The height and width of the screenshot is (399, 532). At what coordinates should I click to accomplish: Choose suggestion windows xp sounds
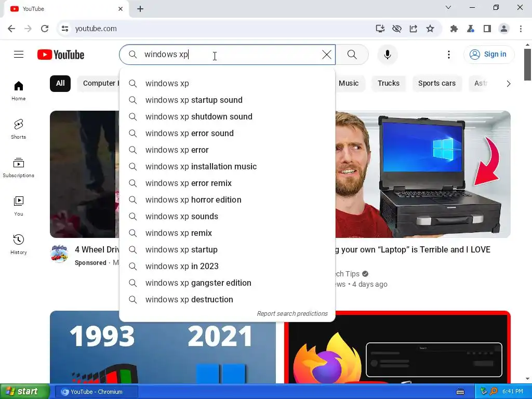228,217
